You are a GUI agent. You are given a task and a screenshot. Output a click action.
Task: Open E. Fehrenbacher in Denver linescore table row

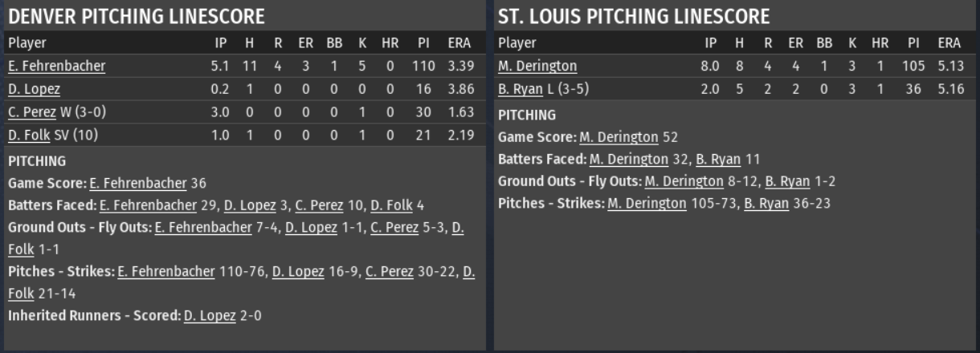tap(56, 67)
